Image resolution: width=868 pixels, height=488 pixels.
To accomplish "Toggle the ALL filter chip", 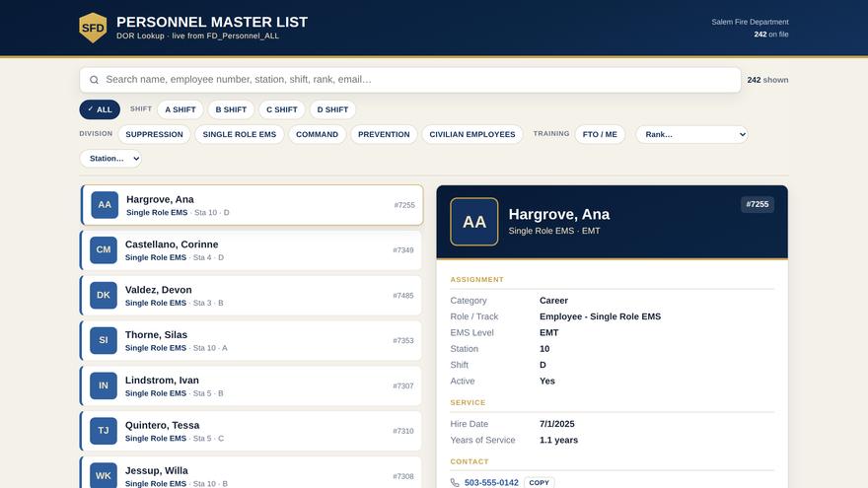I will (100, 109).
